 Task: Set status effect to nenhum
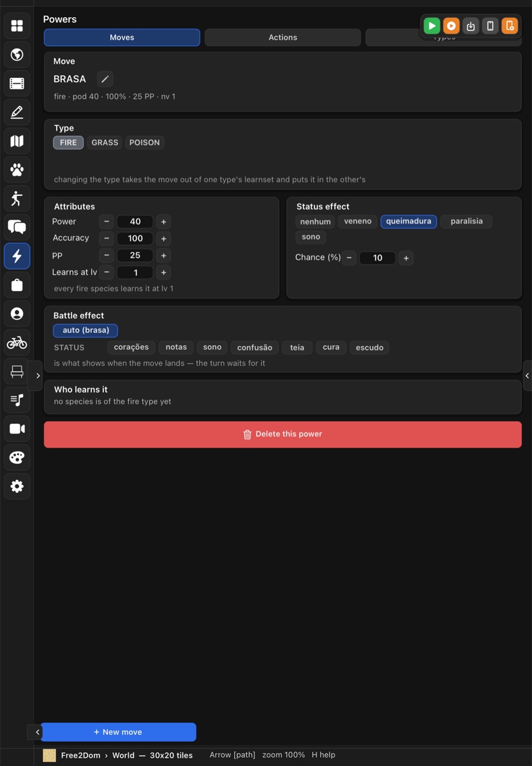315,222
